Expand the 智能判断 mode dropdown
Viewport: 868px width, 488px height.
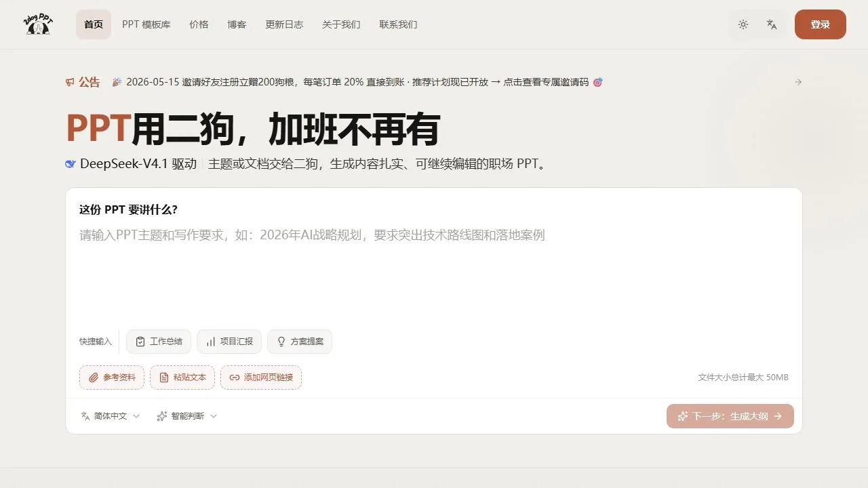(x=187, y=416)
